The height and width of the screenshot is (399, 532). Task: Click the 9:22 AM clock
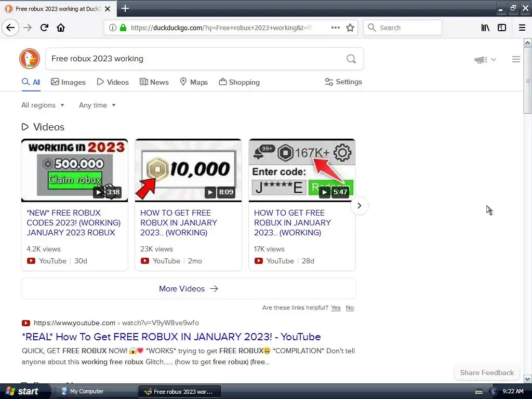click(513, 391)
